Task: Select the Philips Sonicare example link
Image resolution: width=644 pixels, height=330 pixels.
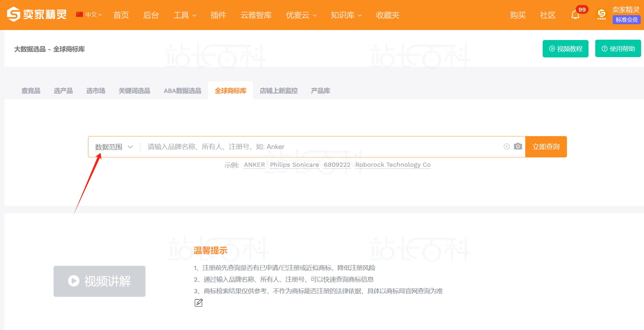Action: coord(294,165)
